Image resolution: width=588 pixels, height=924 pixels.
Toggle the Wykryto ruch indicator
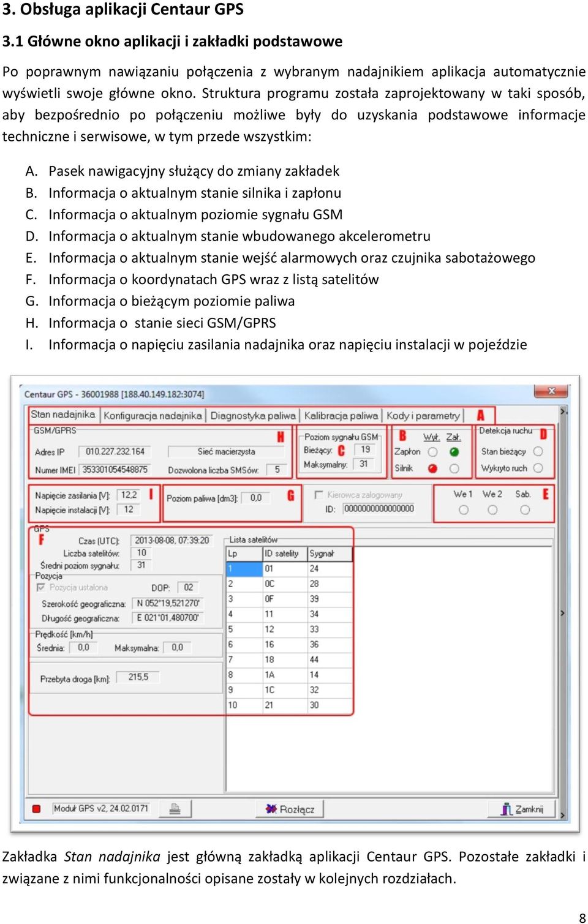538,468
